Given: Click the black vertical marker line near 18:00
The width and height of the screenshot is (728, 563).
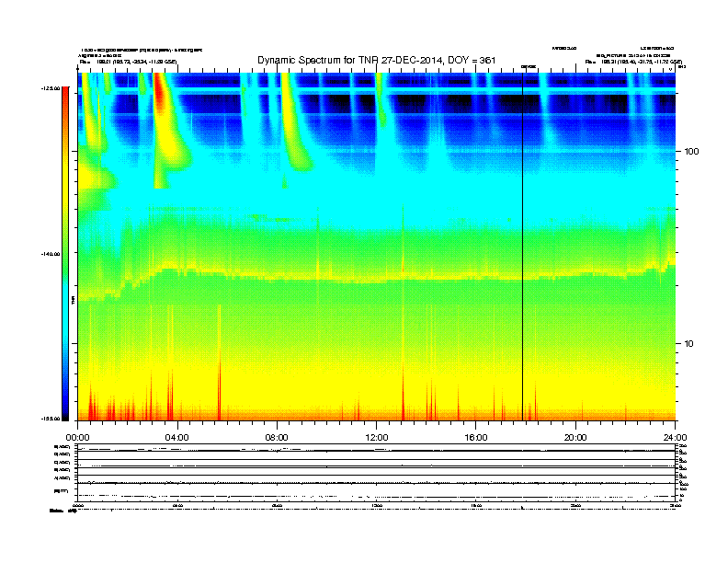Looking at the screenshot, I should [522, 247].
